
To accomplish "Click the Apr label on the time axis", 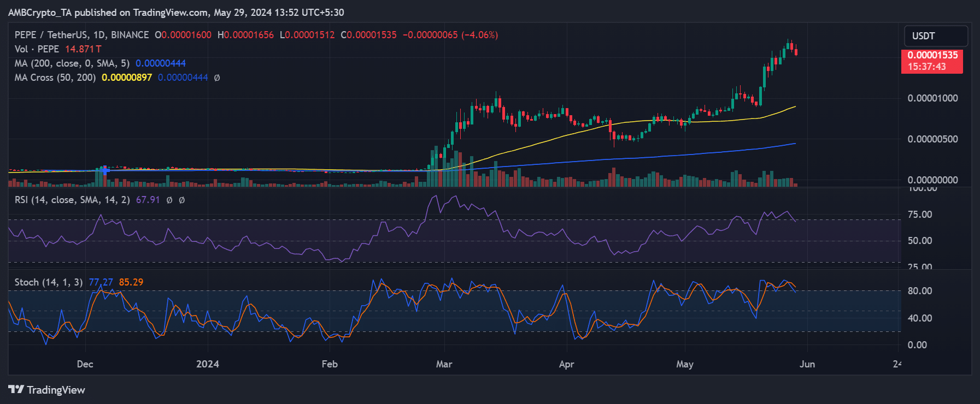I will (566, 364).
